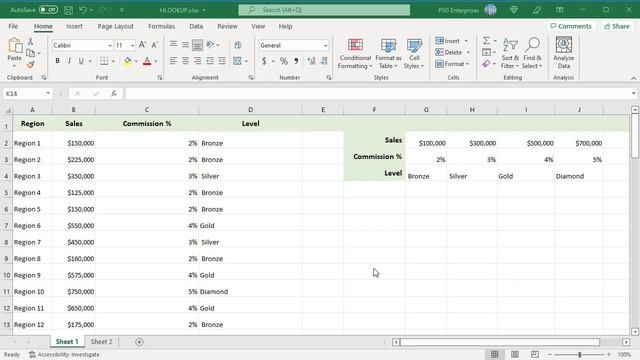
Task: Switch to the Data ribbon tab
Action: pos(196,26)
